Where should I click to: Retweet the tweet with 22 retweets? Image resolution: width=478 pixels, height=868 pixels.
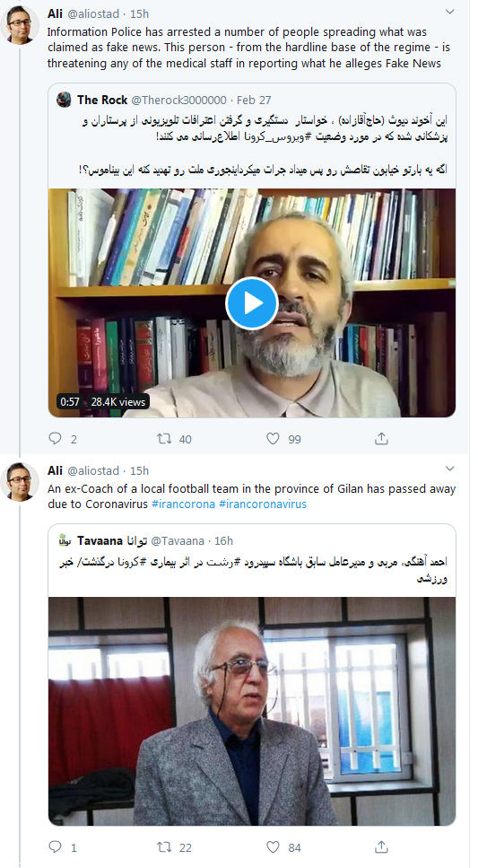tap(164, 846)
